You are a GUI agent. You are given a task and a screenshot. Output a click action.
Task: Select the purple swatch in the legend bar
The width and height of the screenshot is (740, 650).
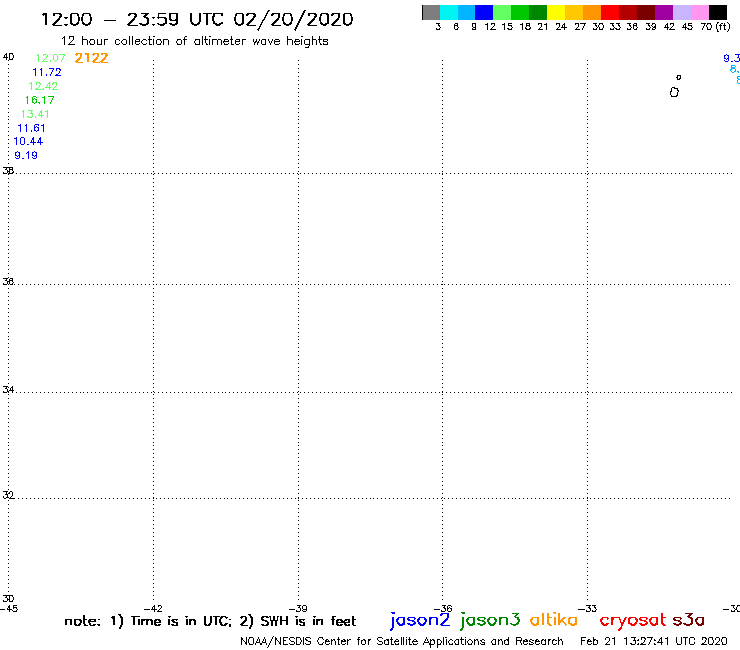pyautogui.click(x=664, y=12)
